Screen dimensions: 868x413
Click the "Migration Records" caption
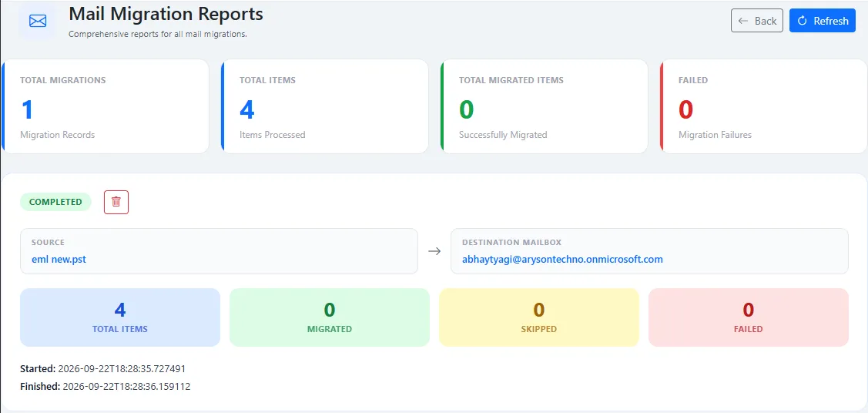pos(58,135)
